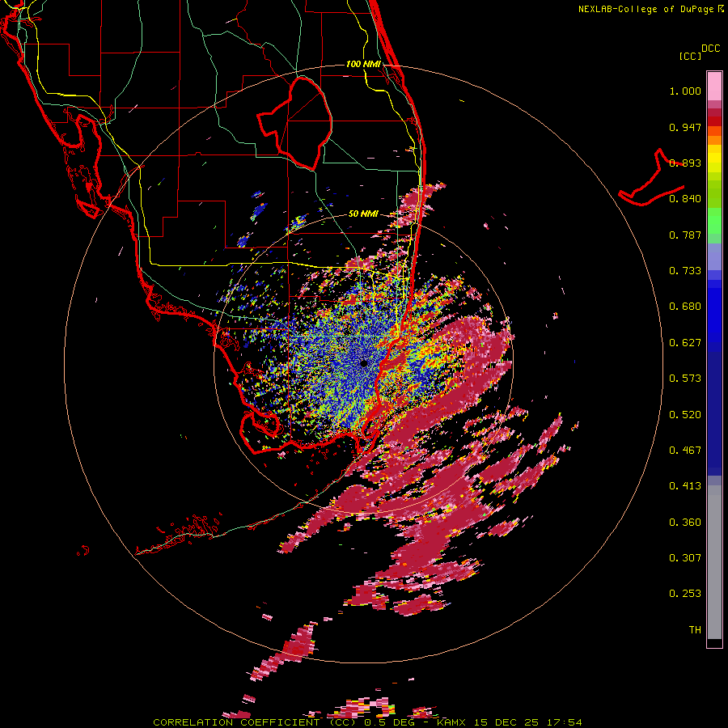Select the 0.253 scale value

(685, 594)
